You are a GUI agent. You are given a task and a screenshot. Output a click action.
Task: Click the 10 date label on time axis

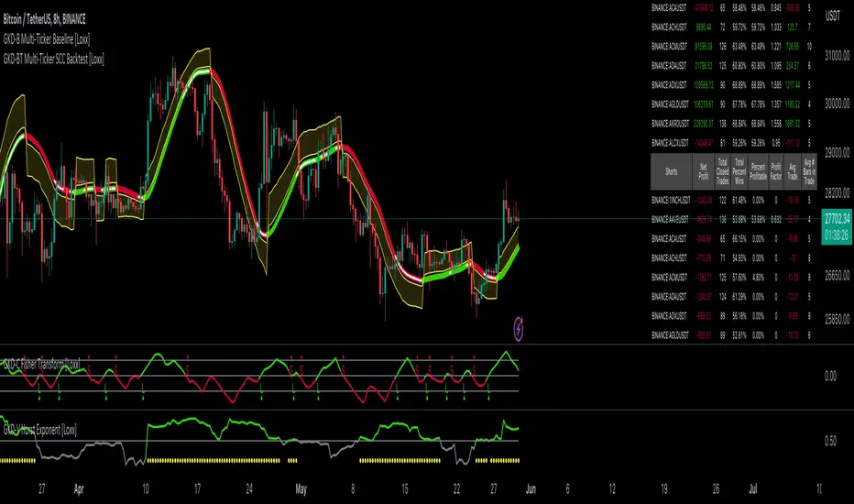point(146,489)
